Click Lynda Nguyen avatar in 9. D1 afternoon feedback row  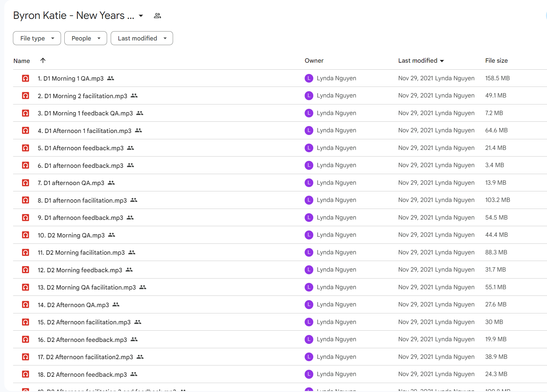point(309,218)
